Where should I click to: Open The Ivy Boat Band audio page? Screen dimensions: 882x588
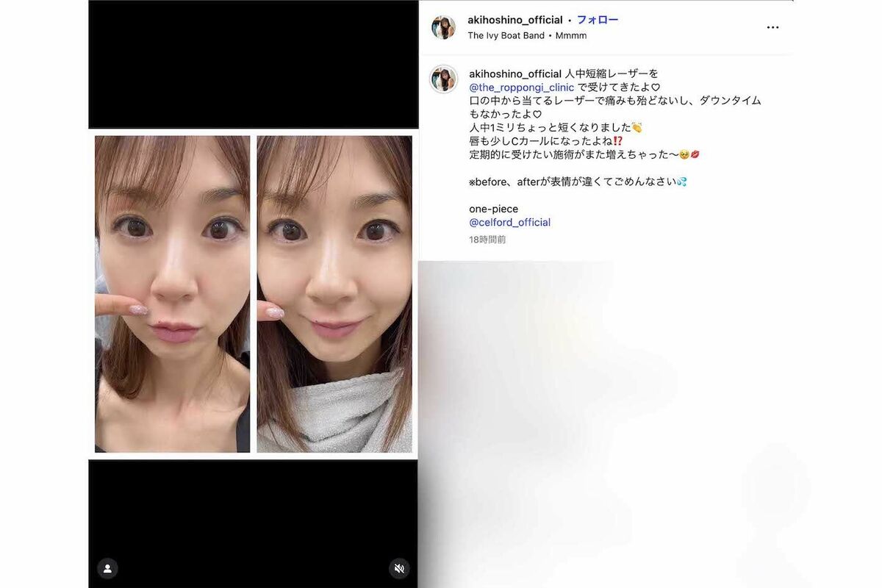tap(506, 35)
